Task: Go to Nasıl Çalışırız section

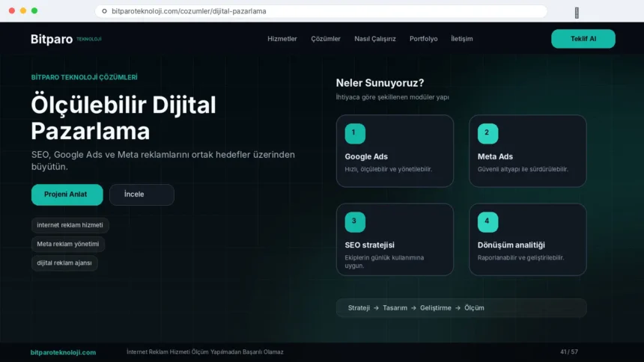Action: tap(375, 39)
